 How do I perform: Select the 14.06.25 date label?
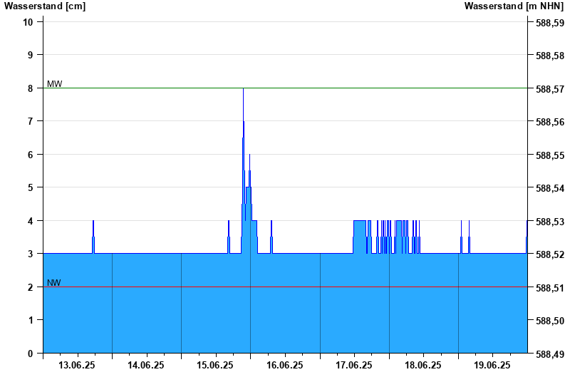(x=146, y=366)
